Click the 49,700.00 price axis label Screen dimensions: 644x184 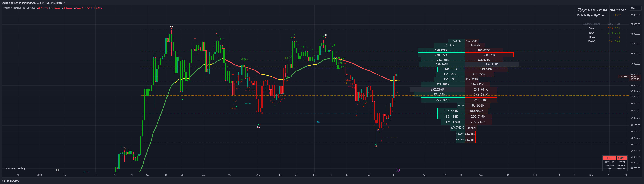[635, 168]
